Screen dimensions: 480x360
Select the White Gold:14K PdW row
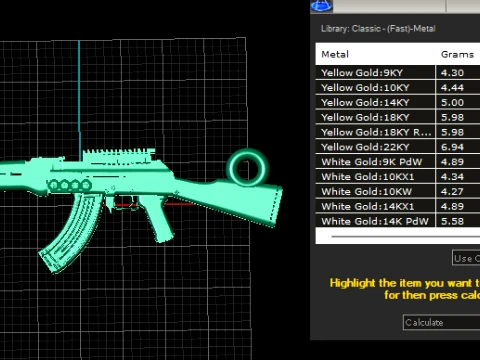coord(398,221)
